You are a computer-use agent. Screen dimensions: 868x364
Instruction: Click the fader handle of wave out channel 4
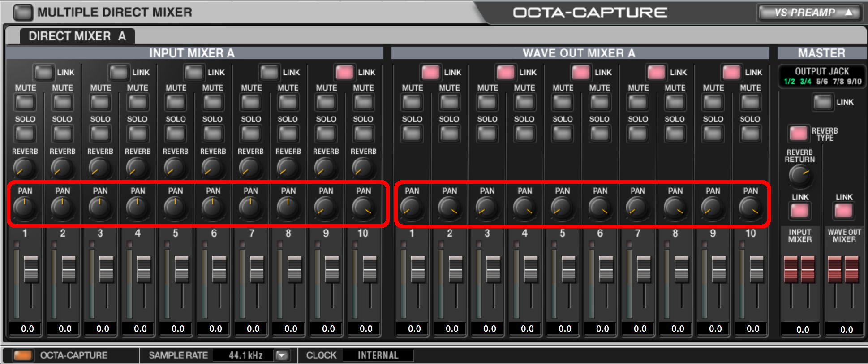pos(531,269)
